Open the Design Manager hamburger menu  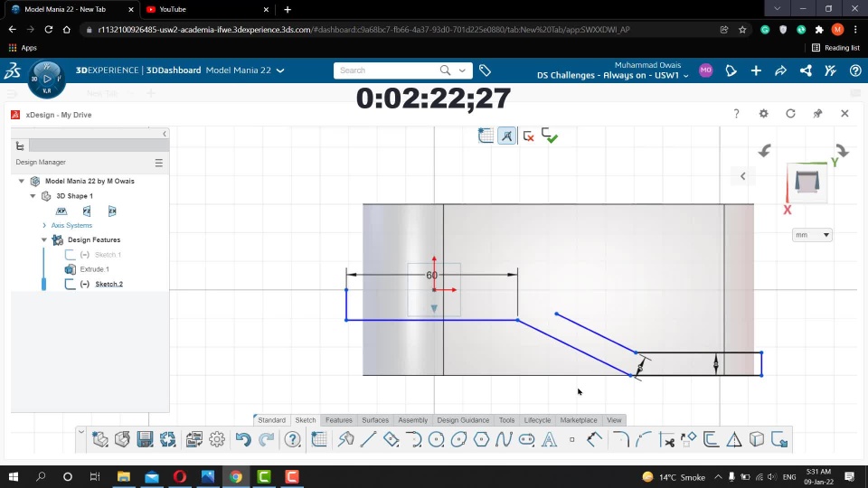click(x=159, y=163)
